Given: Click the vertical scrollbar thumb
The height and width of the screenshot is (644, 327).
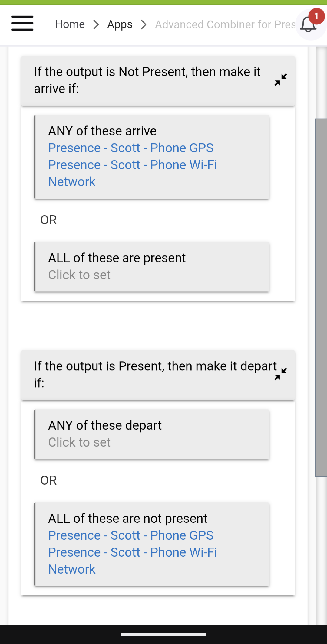Looking at the screenshot, I should pyautogui.click(x=321, y=298).
